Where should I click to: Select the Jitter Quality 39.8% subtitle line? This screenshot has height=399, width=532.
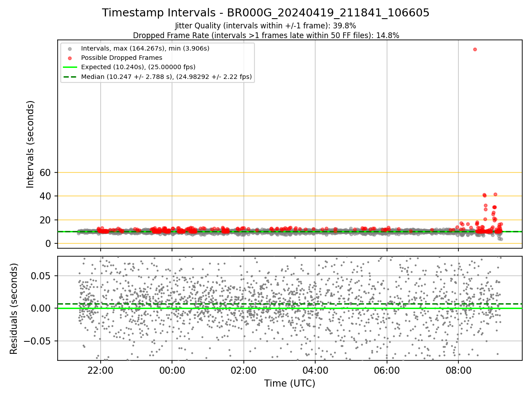[266, 26]
